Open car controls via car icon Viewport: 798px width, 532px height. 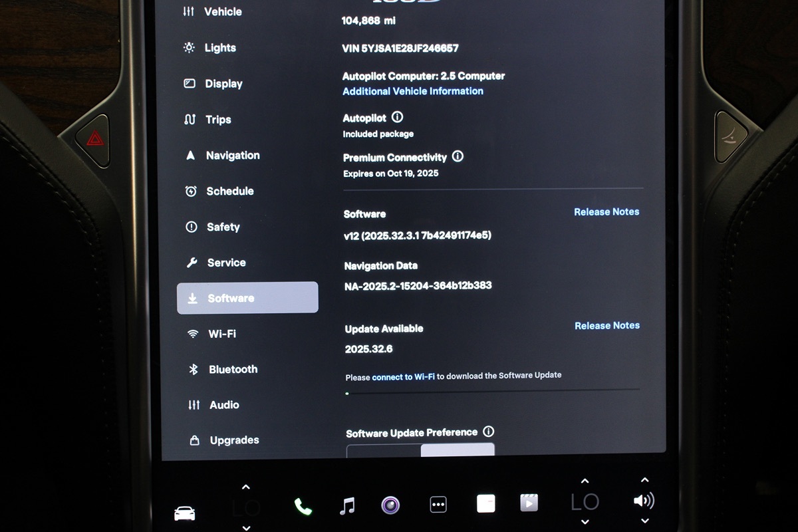pos(184,513)
